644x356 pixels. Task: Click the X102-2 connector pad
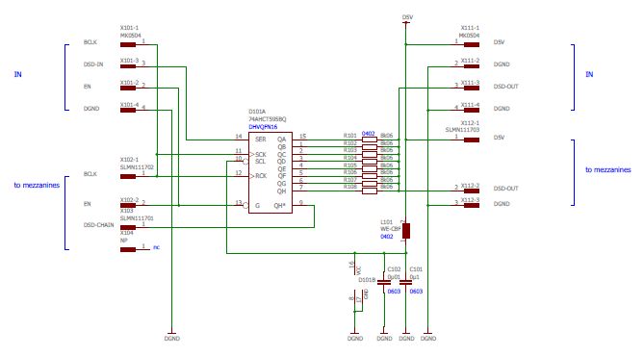click(x=128, y=205)
